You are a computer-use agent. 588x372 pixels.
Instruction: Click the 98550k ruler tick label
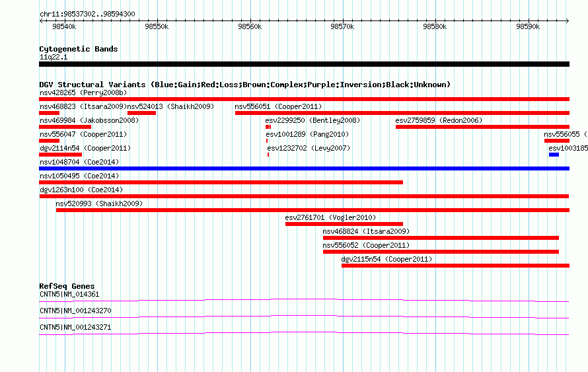click(157, 26)
